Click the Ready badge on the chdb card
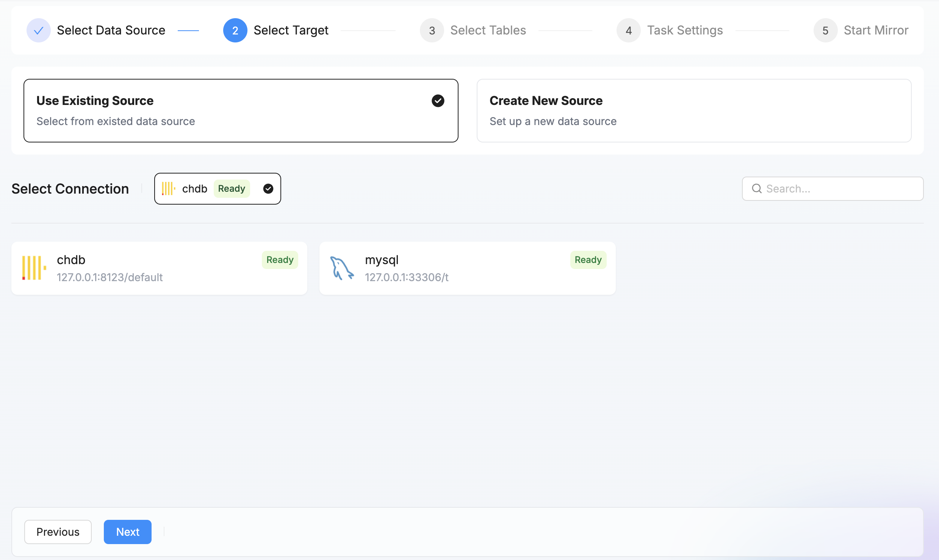 pyautogui.click(x=280, y=260)
